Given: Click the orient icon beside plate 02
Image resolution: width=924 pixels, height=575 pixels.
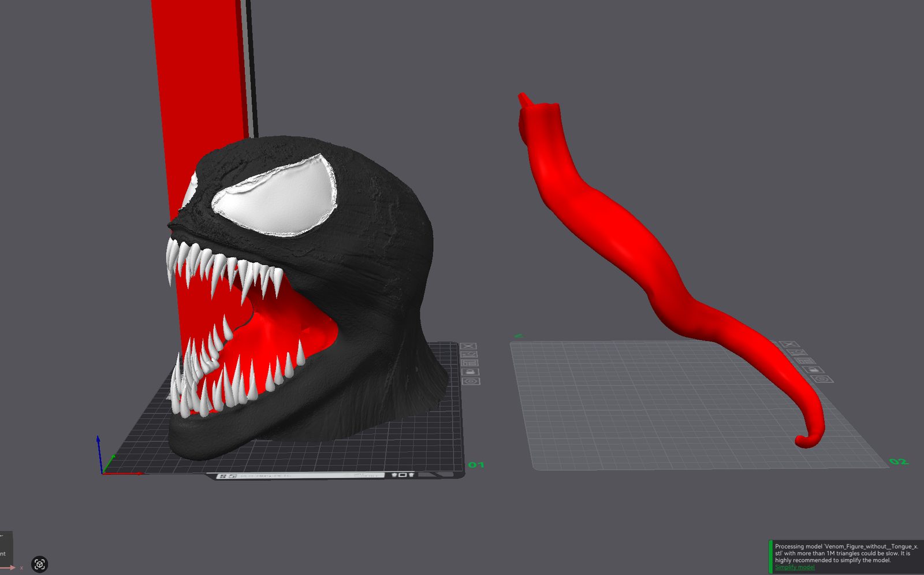Looking at the screenshot, I should [798, 353].
